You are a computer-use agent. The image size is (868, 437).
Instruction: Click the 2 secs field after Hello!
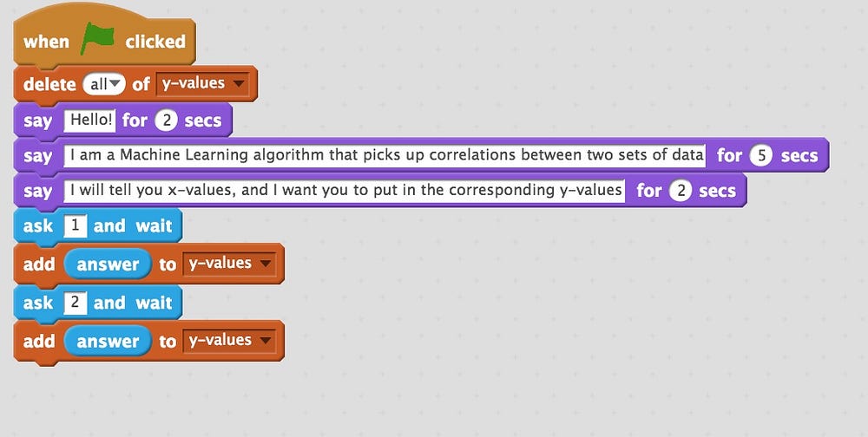[166, 121]
